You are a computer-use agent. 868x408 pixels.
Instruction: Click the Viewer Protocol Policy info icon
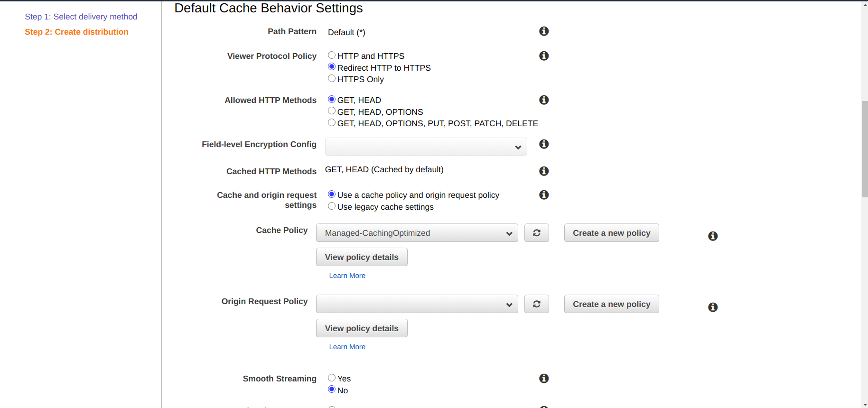click(544, 56)
